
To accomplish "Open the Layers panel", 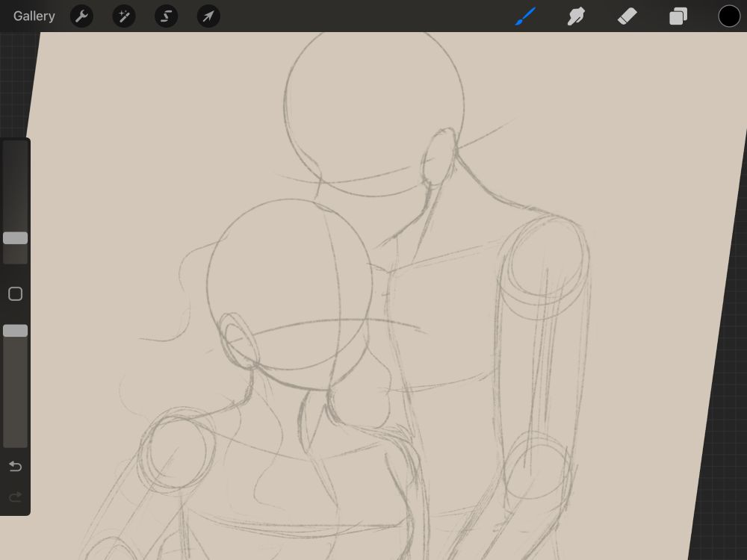I will pyautogui.click(x=678, y=16).
